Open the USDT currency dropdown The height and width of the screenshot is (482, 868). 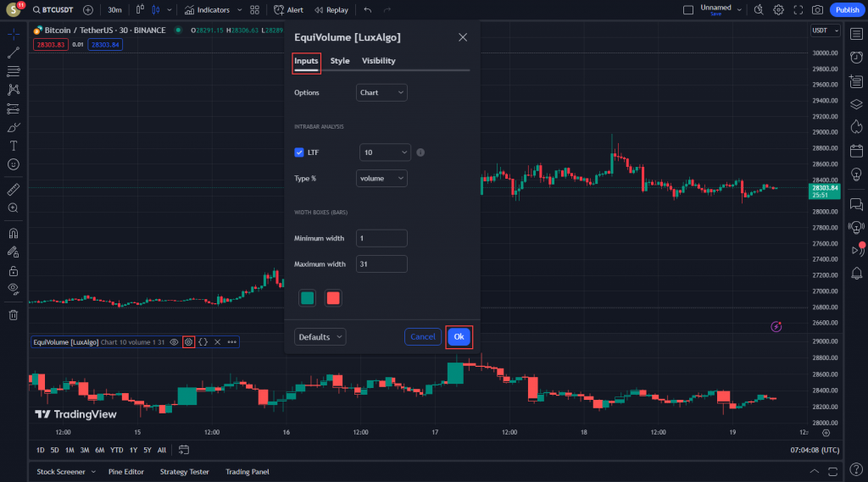(826, 30)
